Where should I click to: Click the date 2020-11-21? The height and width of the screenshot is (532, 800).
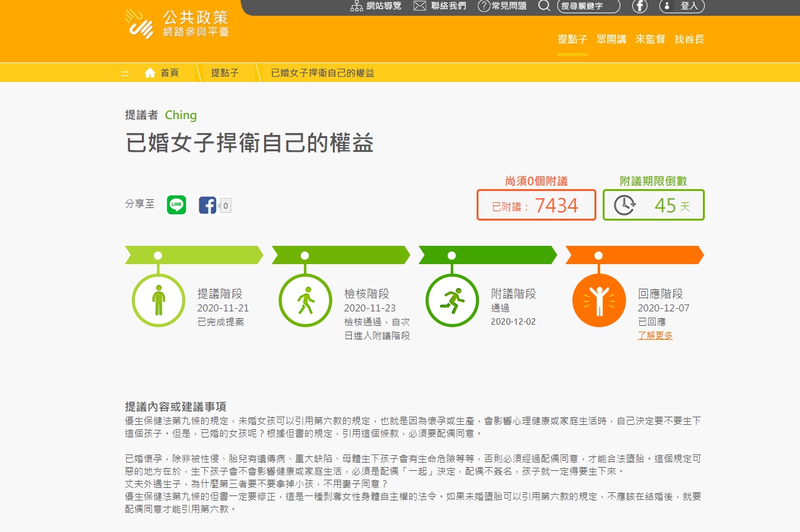(223, 308)
